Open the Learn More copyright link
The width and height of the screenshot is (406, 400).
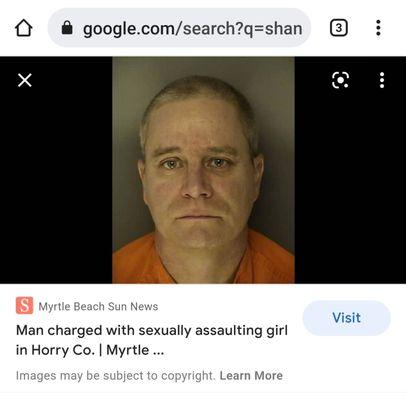(251, 376)
